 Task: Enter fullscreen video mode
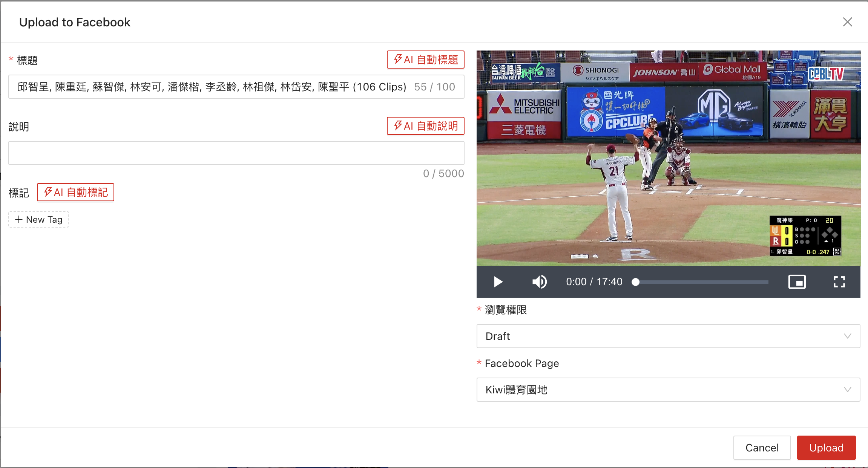click(839, 282)
